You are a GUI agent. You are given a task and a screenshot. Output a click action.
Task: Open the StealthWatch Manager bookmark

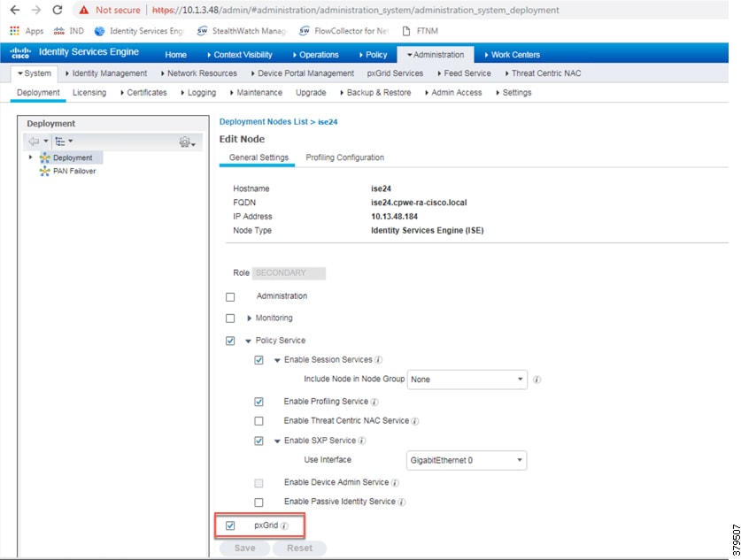pyautogui.click(x=241, y=31)
